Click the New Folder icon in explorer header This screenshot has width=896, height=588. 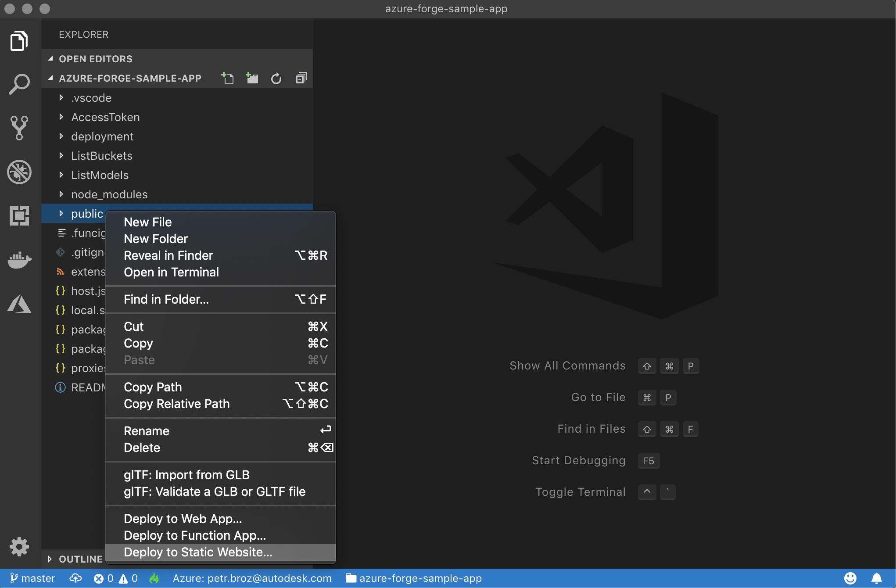[x=252, y=78]
